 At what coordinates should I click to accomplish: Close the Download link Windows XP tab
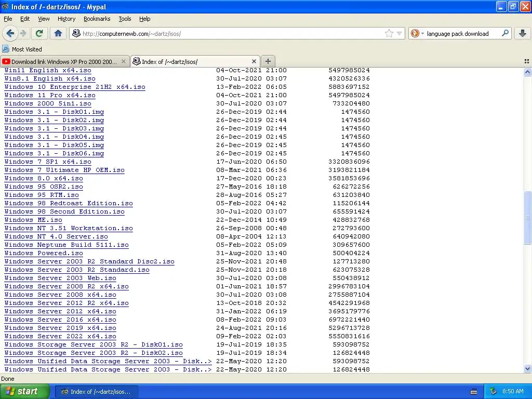tap(124, 61)
